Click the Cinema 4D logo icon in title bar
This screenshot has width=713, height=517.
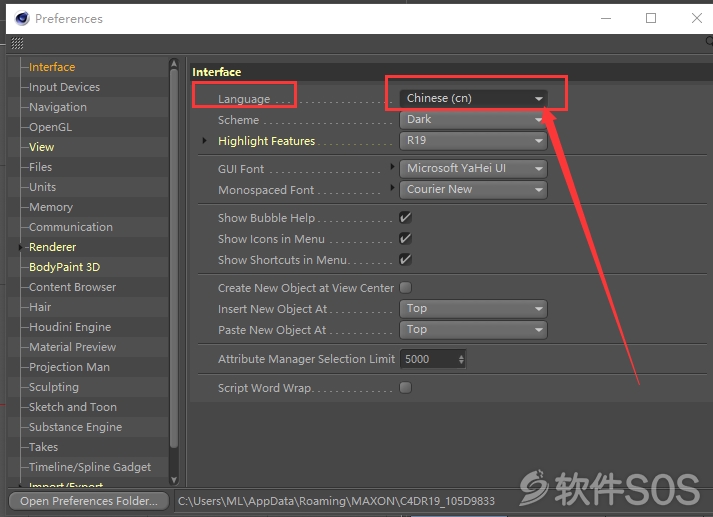pos(21,18)
